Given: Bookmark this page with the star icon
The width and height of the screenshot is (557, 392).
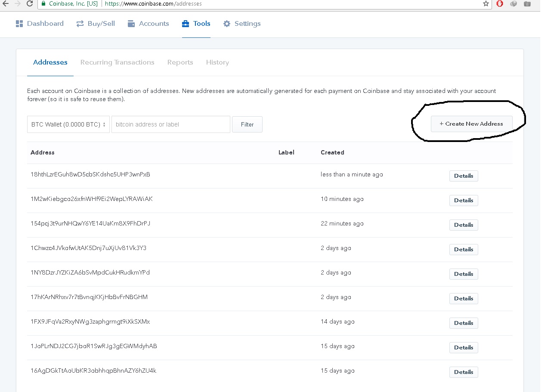Looking at the screenshot, I should pos(486,3).
